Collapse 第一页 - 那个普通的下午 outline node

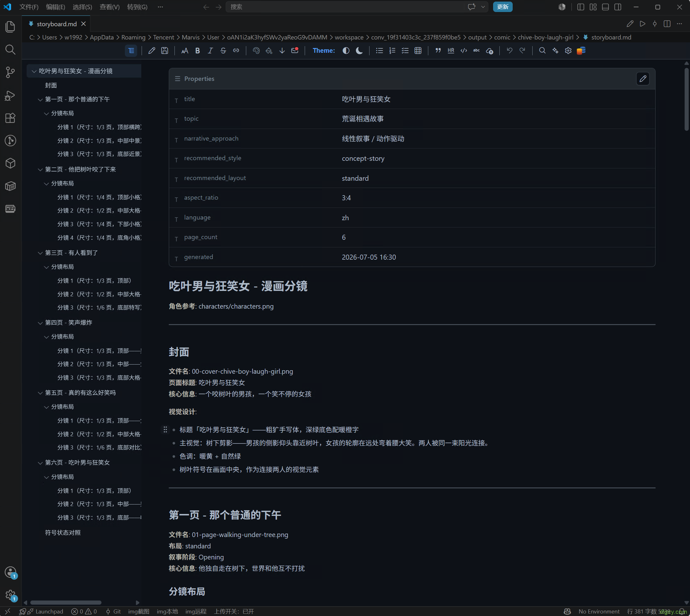click(40, 100)
